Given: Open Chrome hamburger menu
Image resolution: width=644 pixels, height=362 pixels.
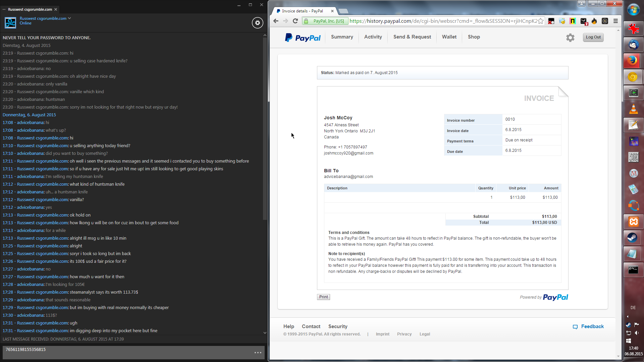Looking at the screenshot, I should [615, 21].
